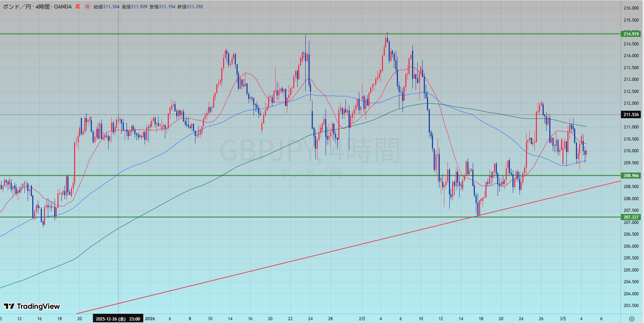Click the 2025-12-26 (金) 23:00 date label
Screen dimensions: 644x323
click(118, 319)
